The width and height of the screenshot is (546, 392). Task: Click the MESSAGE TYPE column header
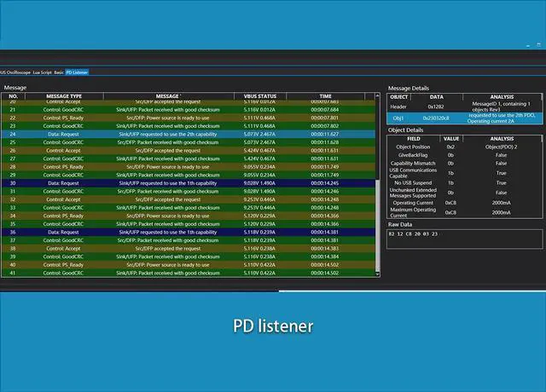pyautogui.click(x=64, y=96)
